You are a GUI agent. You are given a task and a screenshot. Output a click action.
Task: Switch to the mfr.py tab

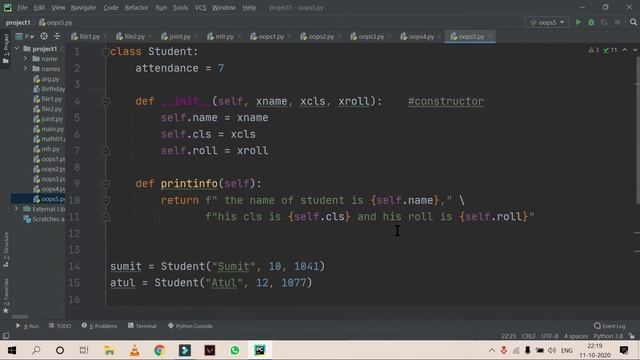point(224,36)
